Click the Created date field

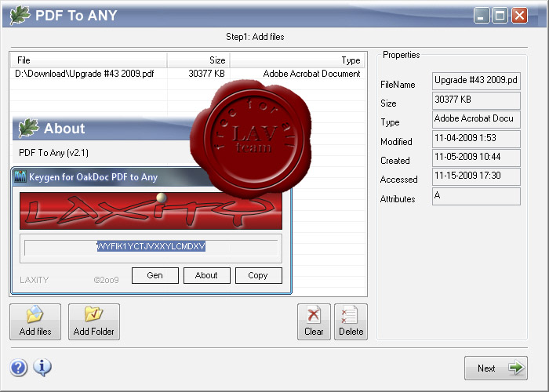(476, 158)
